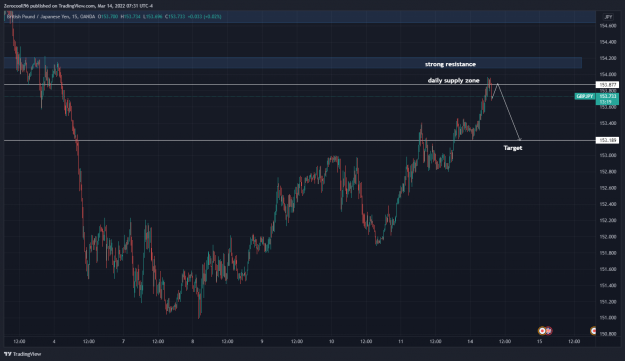Click the 151.000 price scale label

point(607,318)
